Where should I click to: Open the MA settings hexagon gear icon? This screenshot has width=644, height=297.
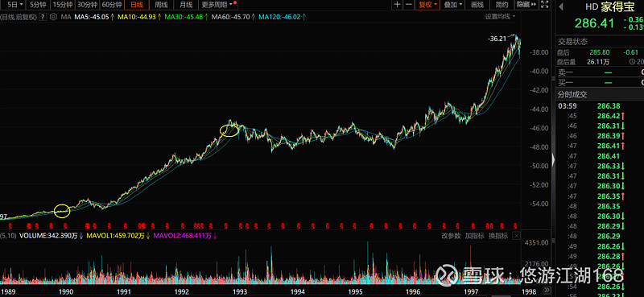53,17
